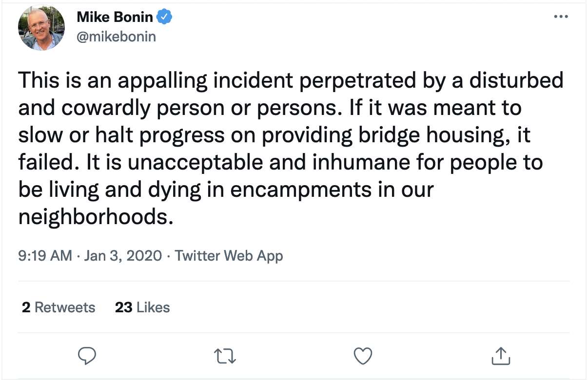View the 23 Likes list
The height and width of the screenshot is (380, 588).
tap(142, 307)
